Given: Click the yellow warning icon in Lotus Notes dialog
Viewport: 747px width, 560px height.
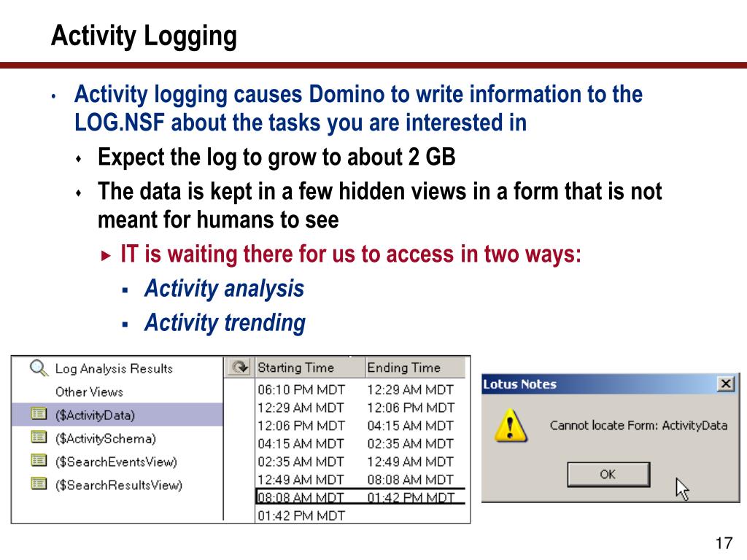Looking at the screenshot, I should [511, 425].
